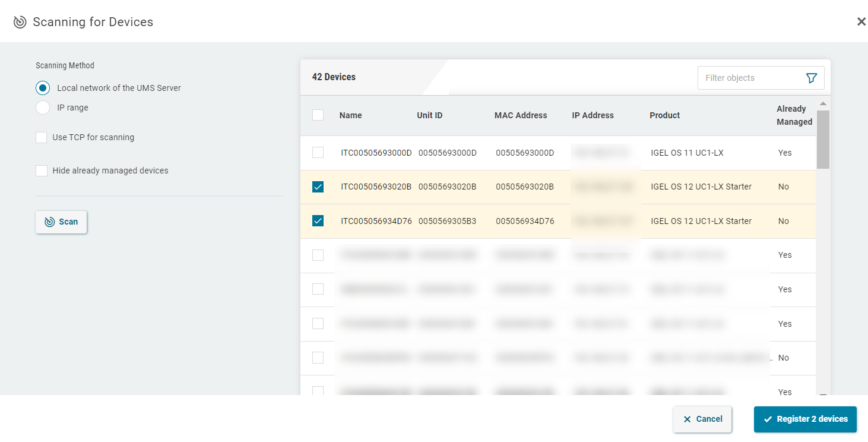Click the filter funnel icon
The image size is (868, 442).
811,77
